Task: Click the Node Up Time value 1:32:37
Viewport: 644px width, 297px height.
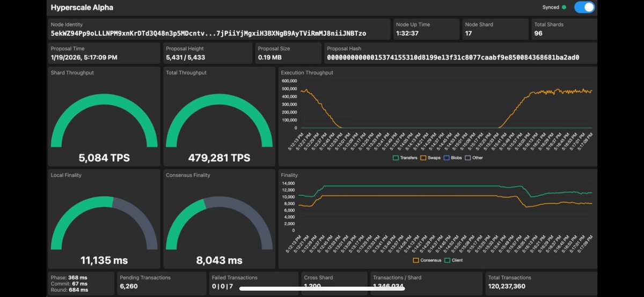Action: (406, 33)
